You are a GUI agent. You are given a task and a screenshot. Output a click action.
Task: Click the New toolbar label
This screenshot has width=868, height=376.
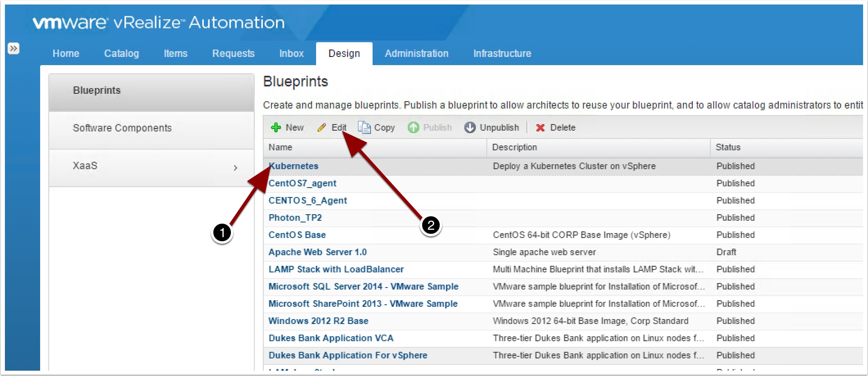(295, 128)
